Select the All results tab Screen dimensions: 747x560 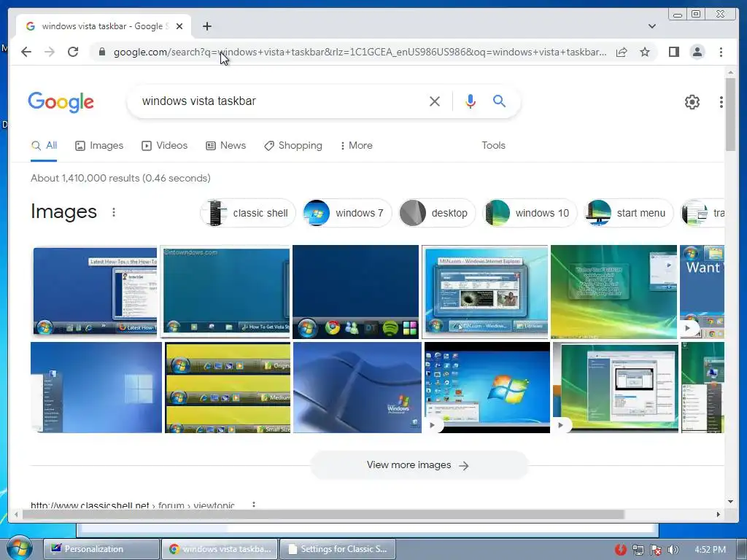pyautogui.click(x=44, y=146)
